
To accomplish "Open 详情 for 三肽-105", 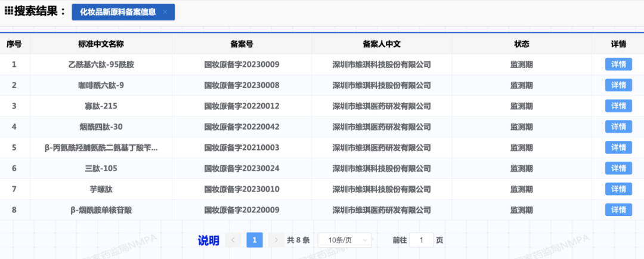I will [618, 168].
